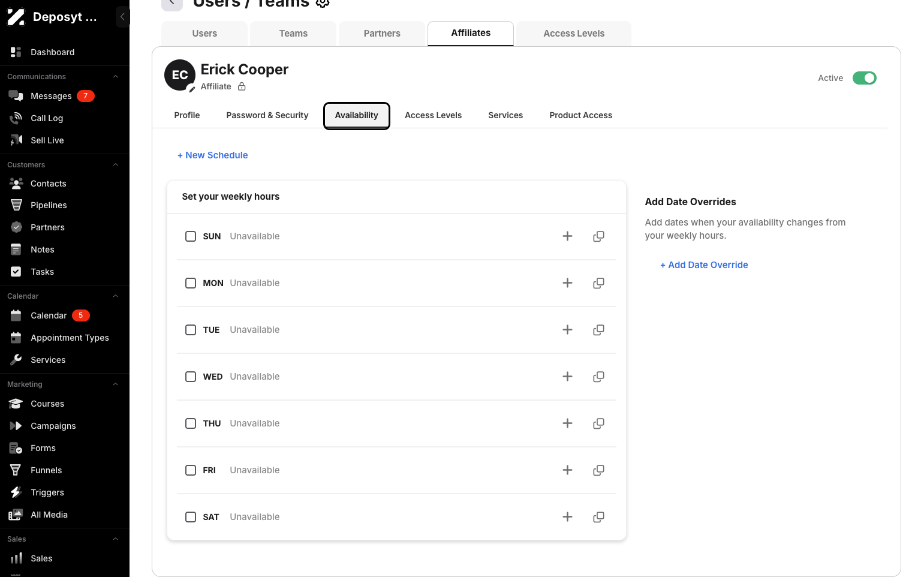The image size is (924, 577).
Task: Copy FRI hours to other days
Action: coord(598,470)
